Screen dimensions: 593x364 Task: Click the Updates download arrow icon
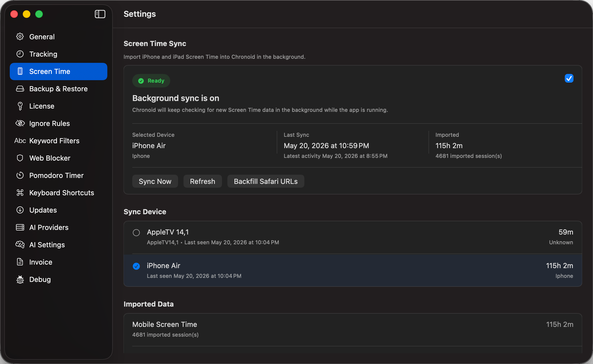(20, 210)
